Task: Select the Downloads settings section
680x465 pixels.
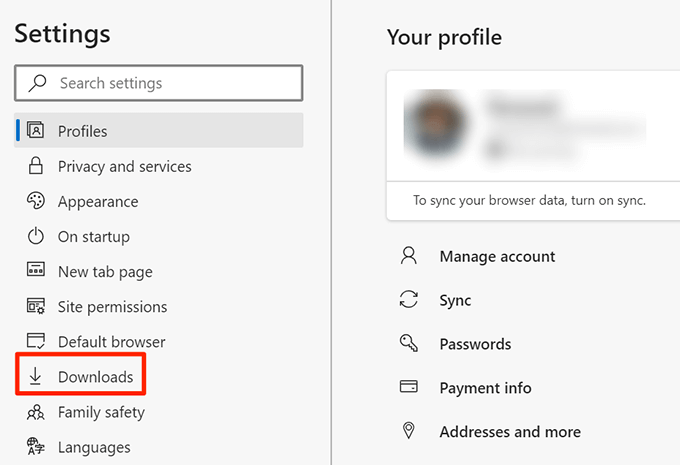Action: pyautogui.click(x=95, y=377)
